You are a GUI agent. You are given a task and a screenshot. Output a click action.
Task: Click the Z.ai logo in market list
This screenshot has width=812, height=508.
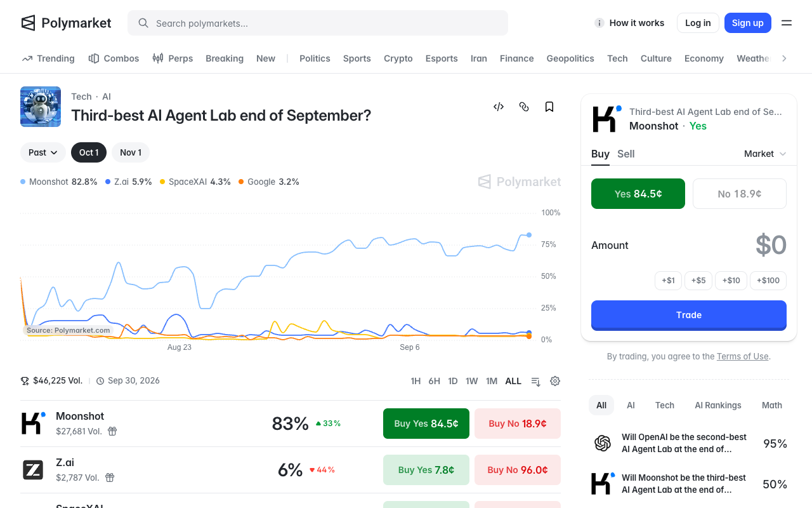33,470
